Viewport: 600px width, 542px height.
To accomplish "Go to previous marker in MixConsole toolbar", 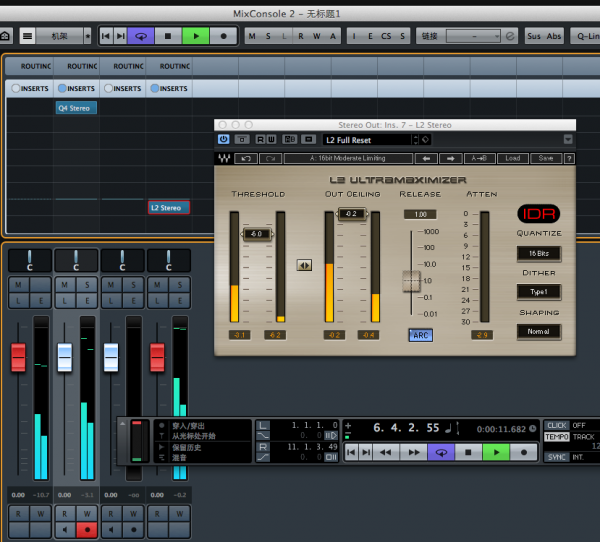I will pos(106,36).
